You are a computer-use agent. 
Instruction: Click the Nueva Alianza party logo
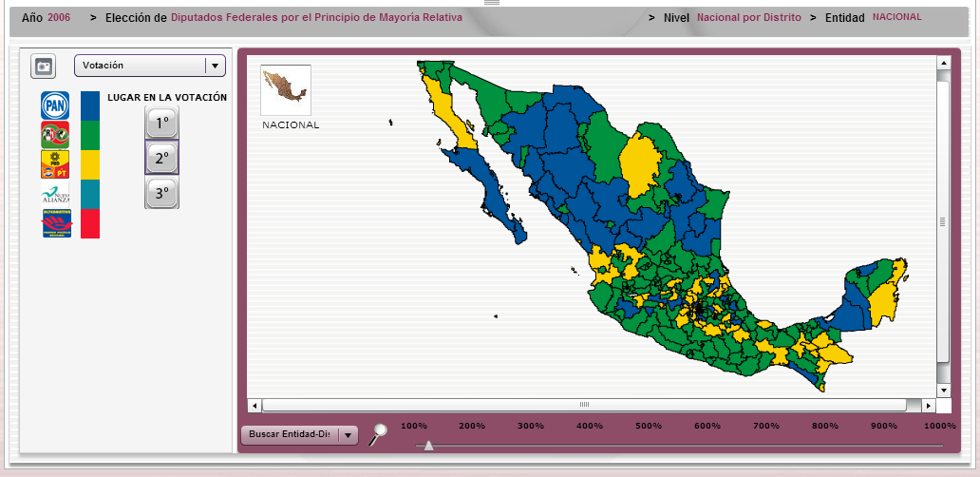[x=55, y=195]
